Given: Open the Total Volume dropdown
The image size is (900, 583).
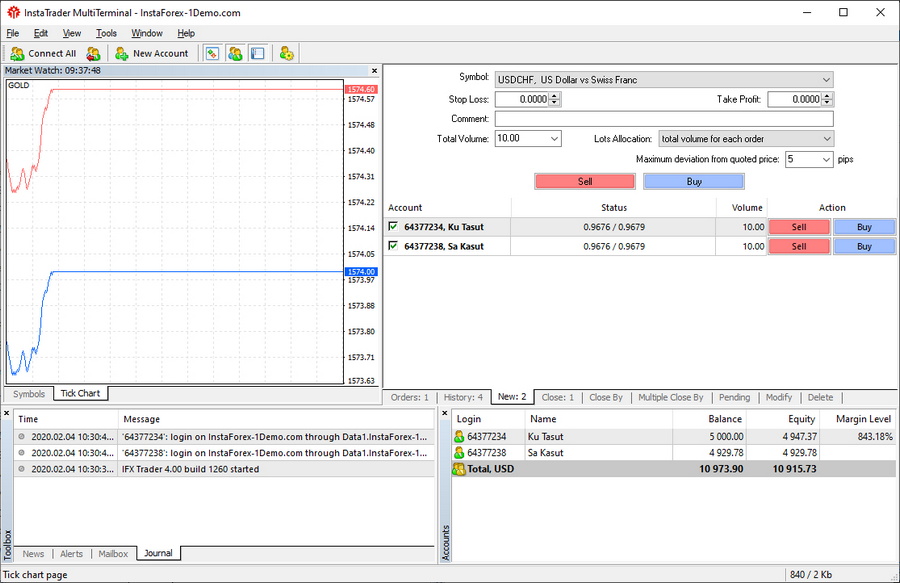Looking at the screenshot, I should click(x=553, y=139).
